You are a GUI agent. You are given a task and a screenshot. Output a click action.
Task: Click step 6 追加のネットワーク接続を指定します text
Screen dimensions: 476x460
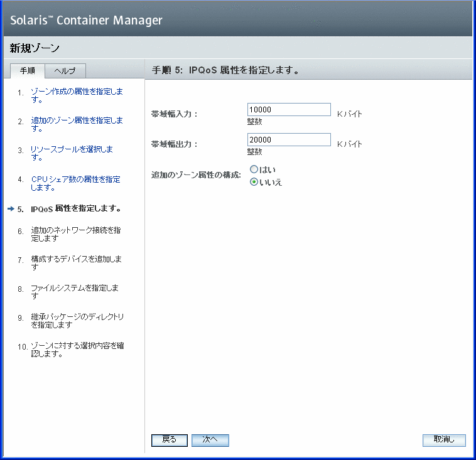coord(76,234)
